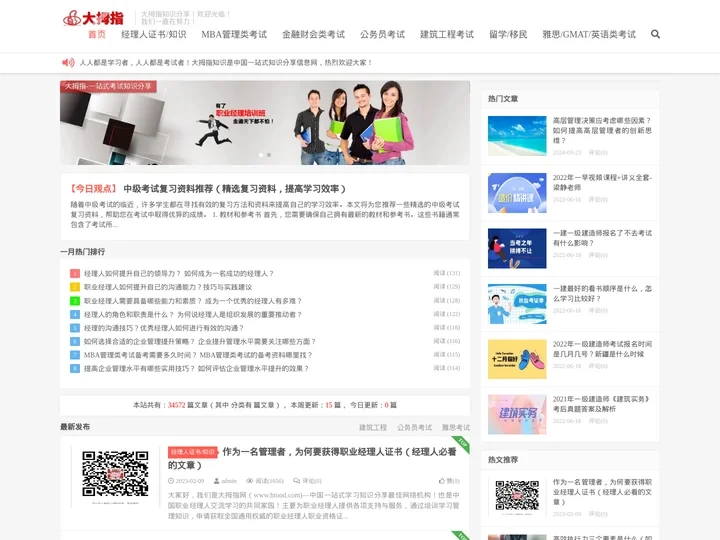720x540 pixels.
Task: Open 留学/移民 menu
Action: 508,34
